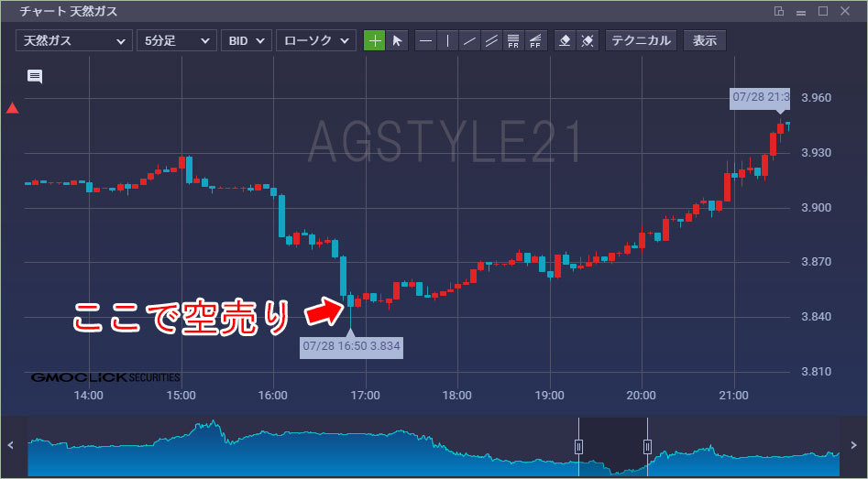Grab the right range handle in overview

[x=647, y=446]
